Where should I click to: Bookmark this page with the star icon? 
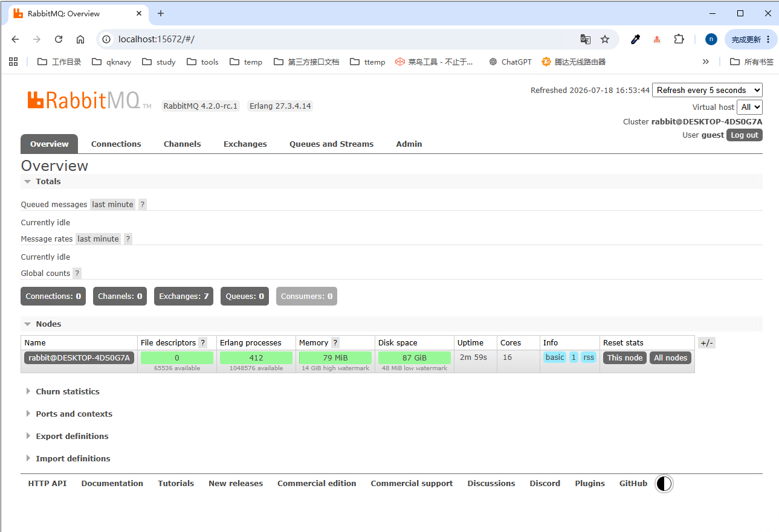[605, 39]
